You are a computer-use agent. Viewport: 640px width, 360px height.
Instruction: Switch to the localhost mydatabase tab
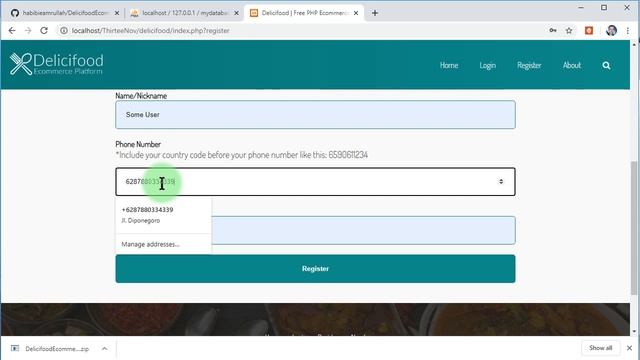(184, 13)
